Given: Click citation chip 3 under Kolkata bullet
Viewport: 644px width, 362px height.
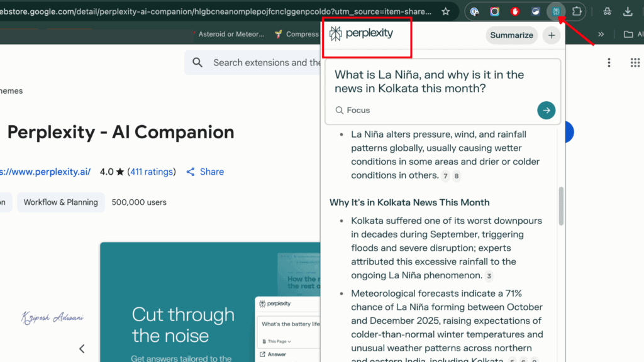Looking at the screenshot, I should pos(489,276).
